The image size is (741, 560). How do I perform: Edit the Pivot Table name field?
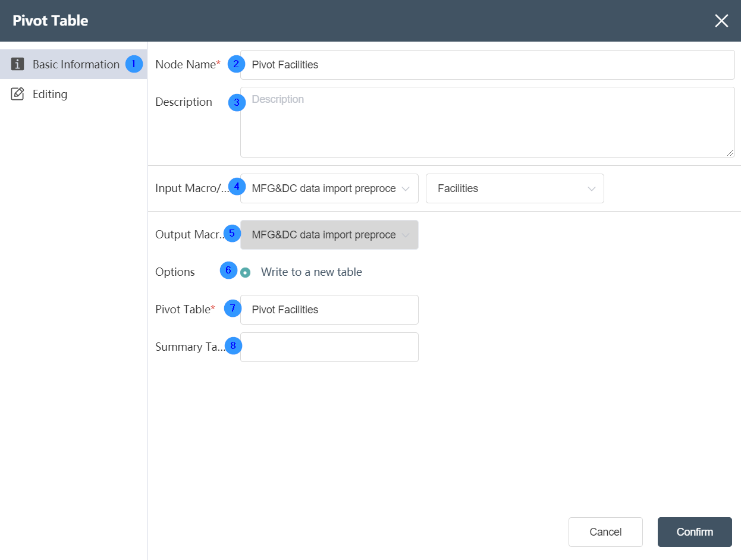[x=329, y=310]
